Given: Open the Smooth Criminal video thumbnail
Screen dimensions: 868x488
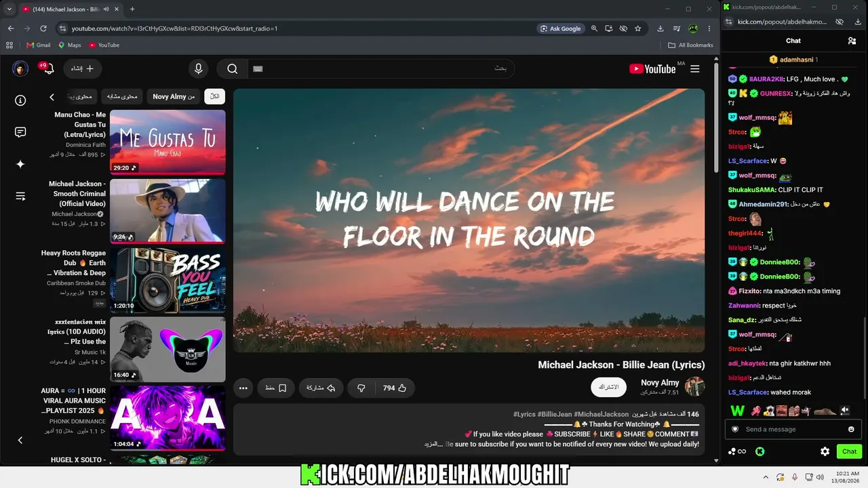Looking at the screenshot, I should [167, 211].
